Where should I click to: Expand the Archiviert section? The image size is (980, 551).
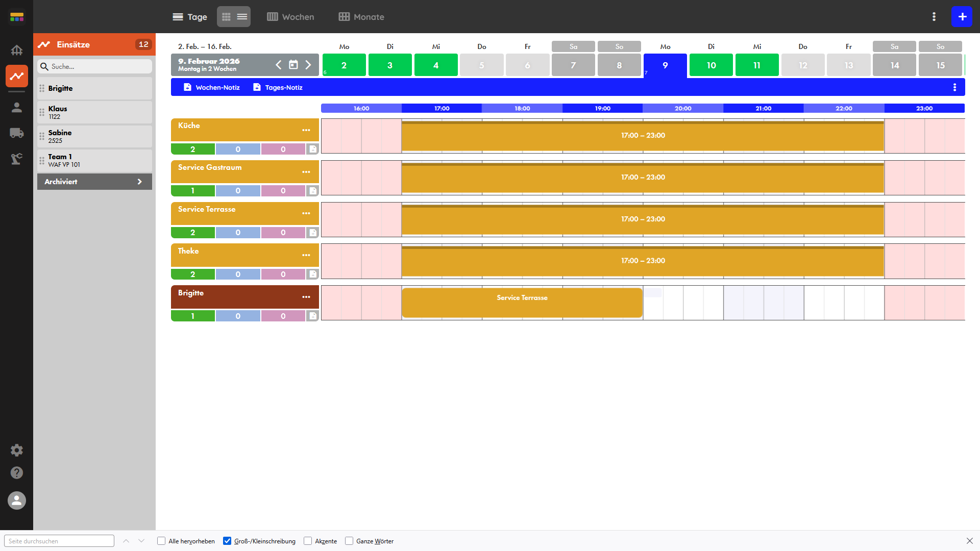[x=94, y=182]
